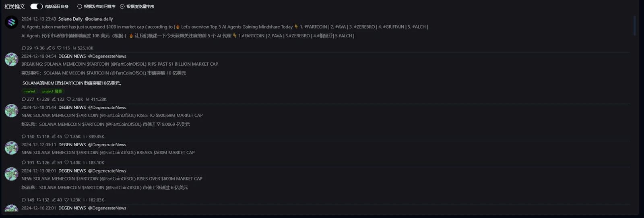The height and width of the screenshot is (218, 644).
Task: Click text 'BREAKS $500M MARKET CAP'
Action: [166, 153]
